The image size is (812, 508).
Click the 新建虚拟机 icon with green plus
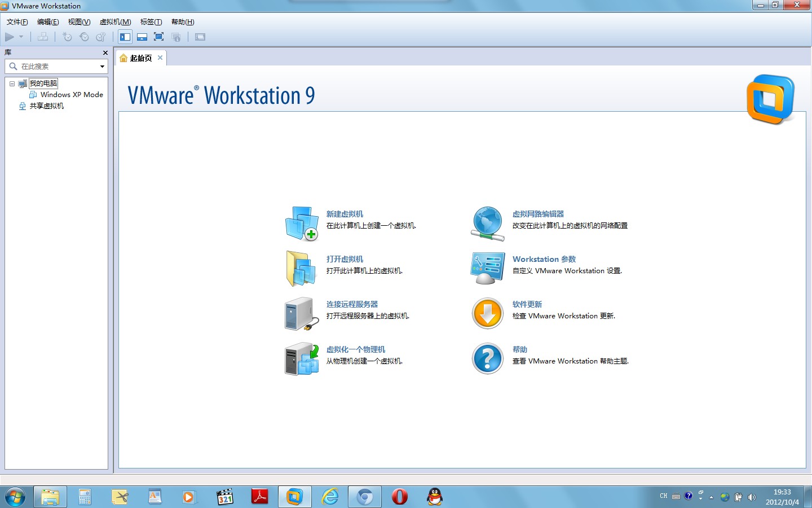pos(302,224)
